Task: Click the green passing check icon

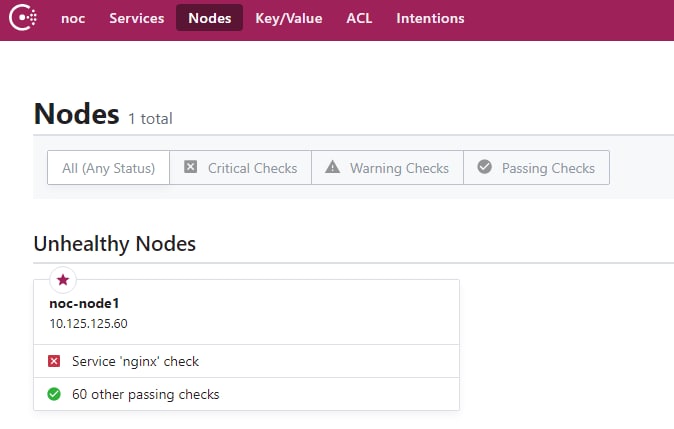Action: [54, 394]
